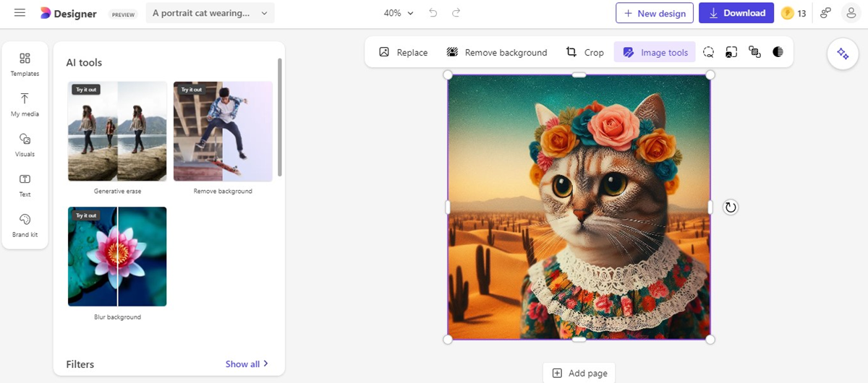Open the share and collaborate icon
This screenshot has height=383, width=868.
click(x=825, y=13)
